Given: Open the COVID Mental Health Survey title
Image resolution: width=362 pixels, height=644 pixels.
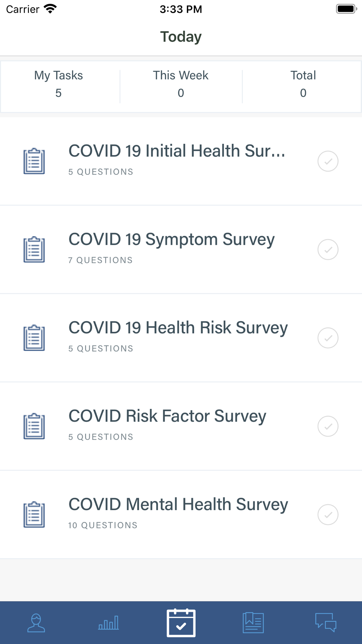Looking at the screenshot, I should coord(178,505).
